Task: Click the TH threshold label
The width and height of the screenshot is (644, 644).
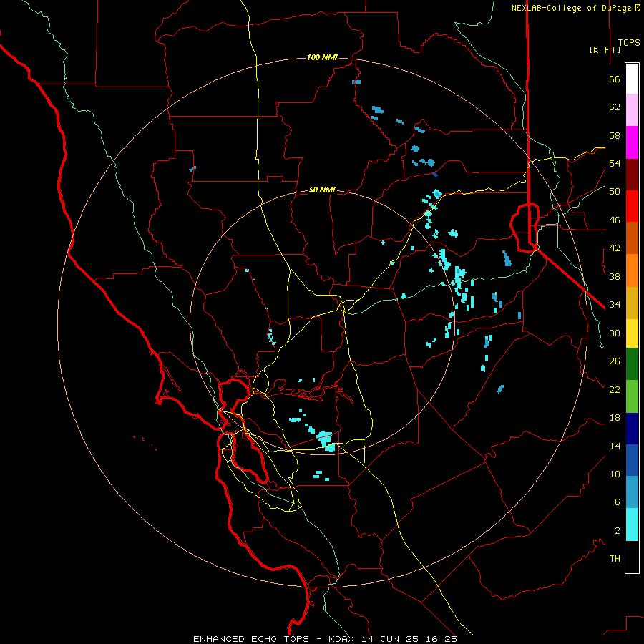Action: point(615,559)
